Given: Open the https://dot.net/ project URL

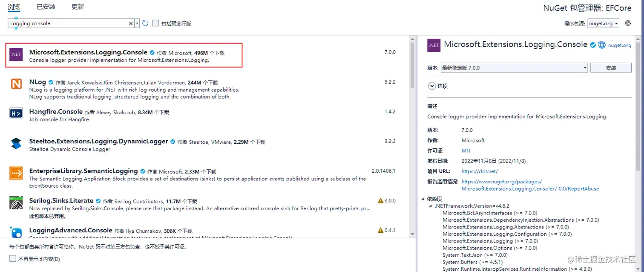Looking at the screenshot, I should [480, 171].
